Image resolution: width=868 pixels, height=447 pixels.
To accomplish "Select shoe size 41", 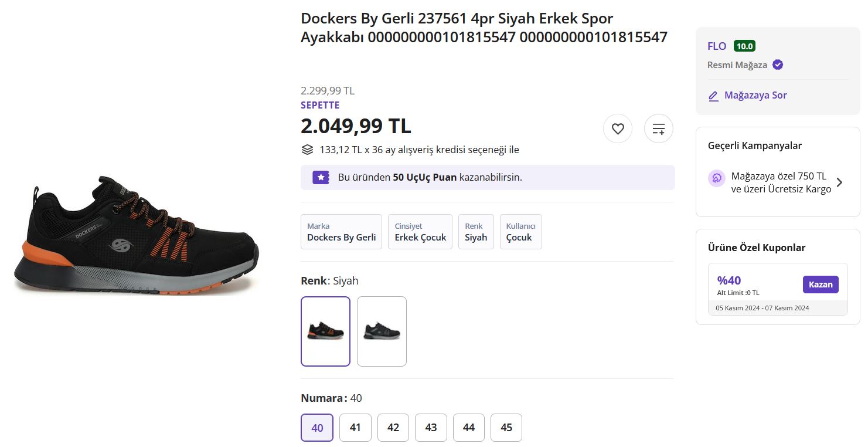I will pyautogui.click(x=355, y=428).
